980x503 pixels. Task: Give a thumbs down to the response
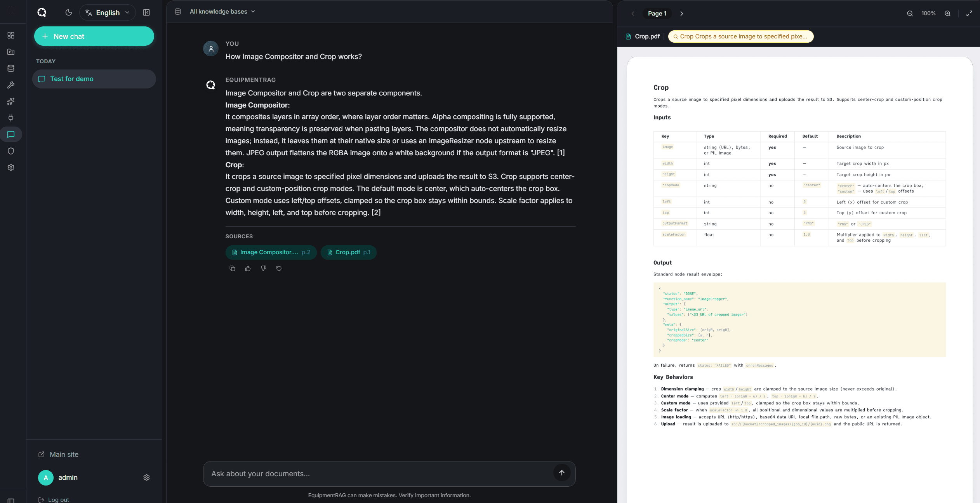[264, 268]
